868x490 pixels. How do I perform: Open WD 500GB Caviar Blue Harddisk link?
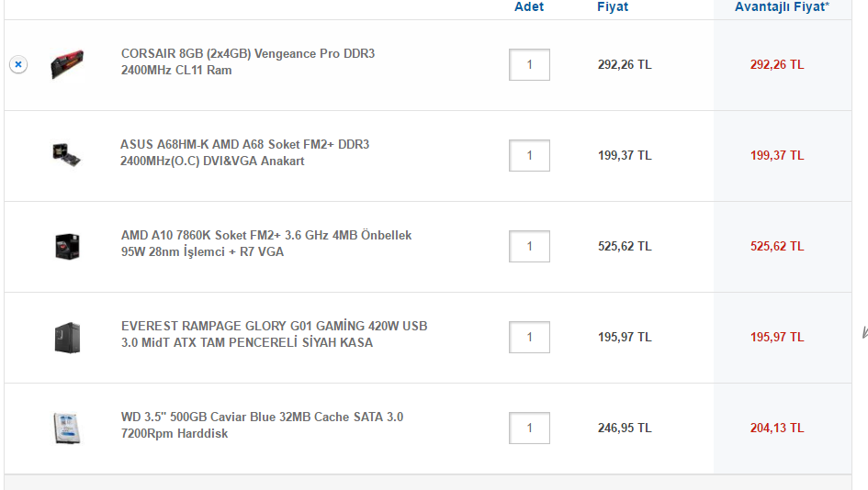point(262,425)
